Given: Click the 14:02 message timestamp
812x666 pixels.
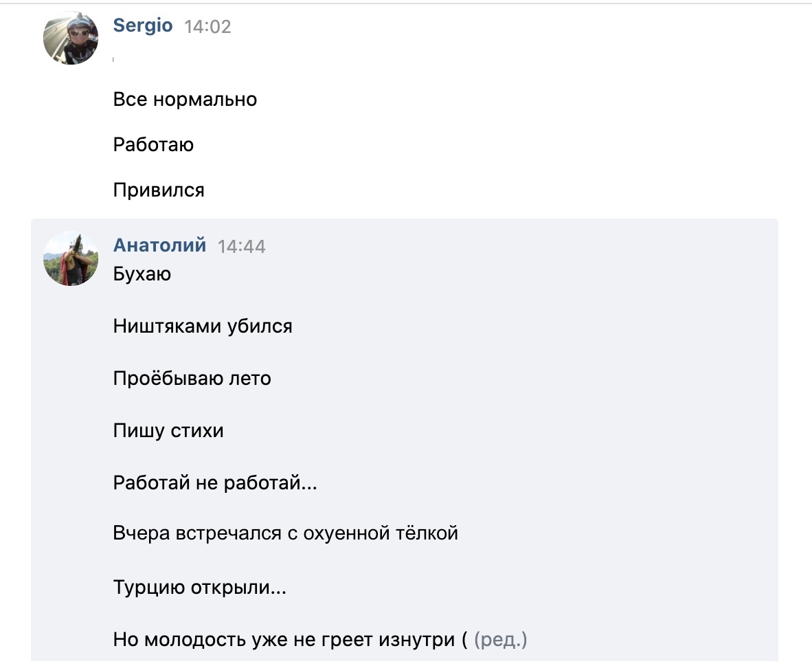Looking at the screenshot, I should pos(207,27).
